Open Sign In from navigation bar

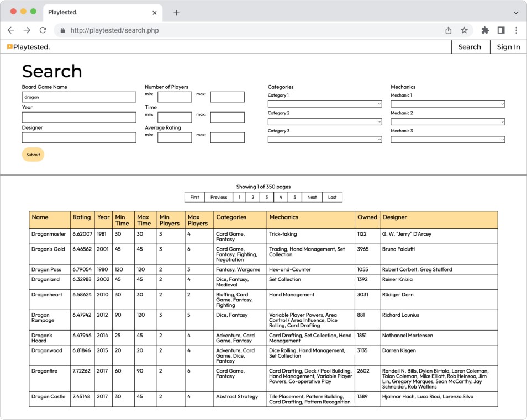[x=508, y=47]
